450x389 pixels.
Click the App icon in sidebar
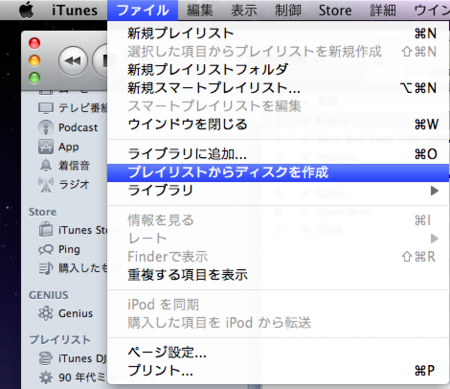46,147
